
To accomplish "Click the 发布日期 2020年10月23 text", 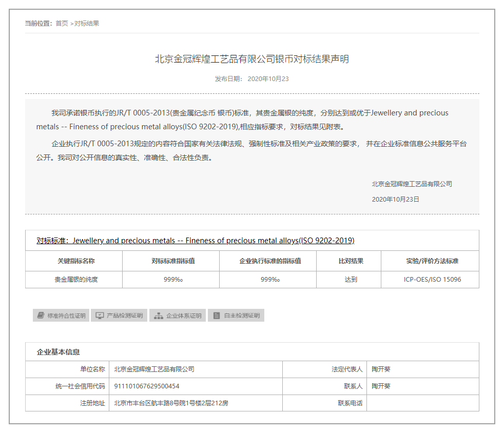I will [x=251, y=79].
